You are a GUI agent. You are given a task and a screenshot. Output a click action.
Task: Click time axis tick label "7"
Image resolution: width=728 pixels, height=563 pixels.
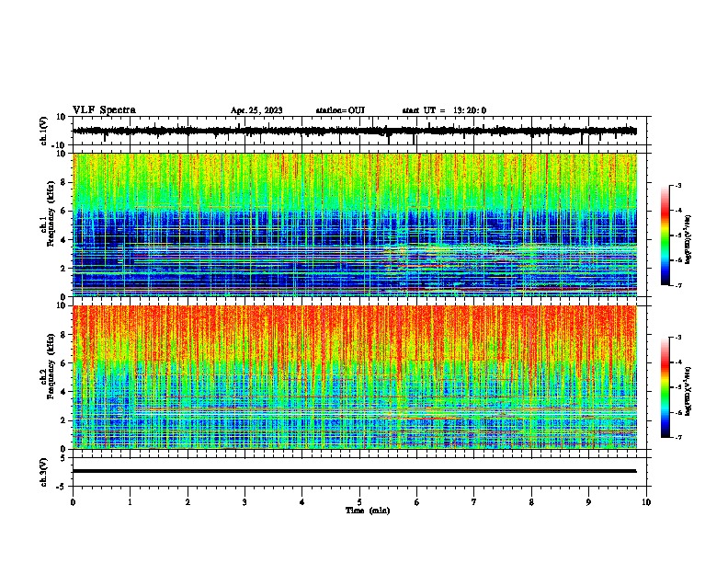[474, 502]
